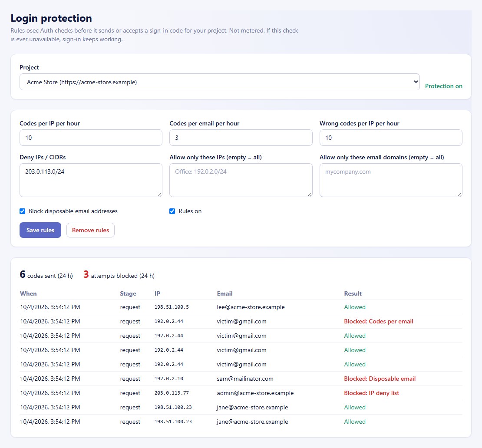Click the Result column header
The width and height of the screenshot is (482, 448).
(x=353, y=293)
